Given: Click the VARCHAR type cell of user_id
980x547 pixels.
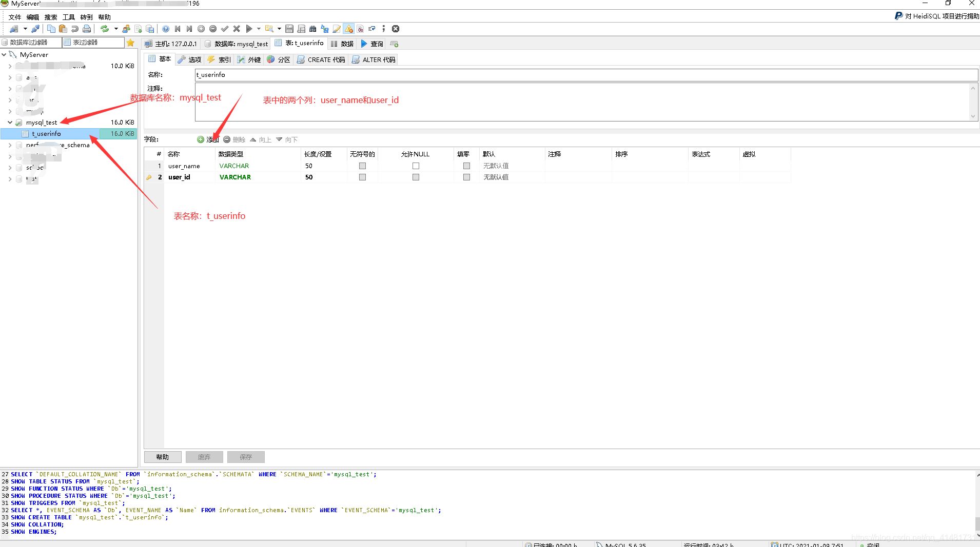Looking at the screenshot, I should (258, 177).
